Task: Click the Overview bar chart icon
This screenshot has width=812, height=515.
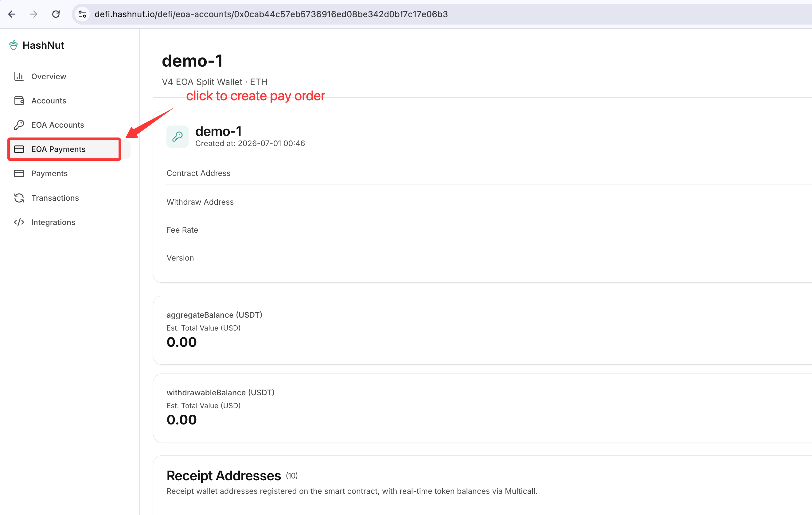Action: pos(19,76)
